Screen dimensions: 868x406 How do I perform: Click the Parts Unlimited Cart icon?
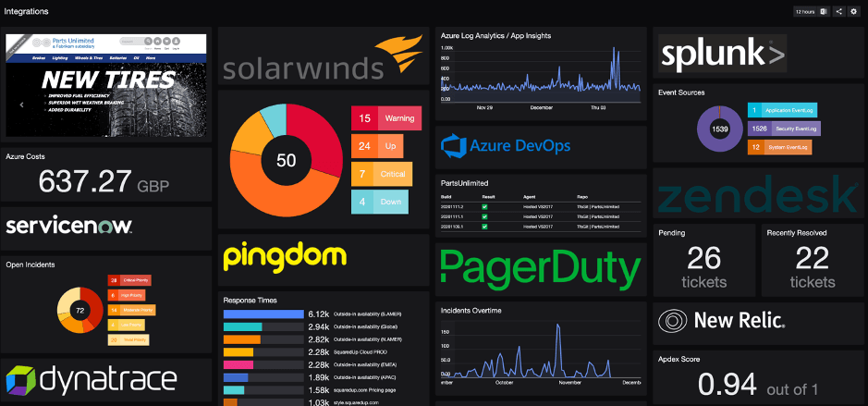166,41
